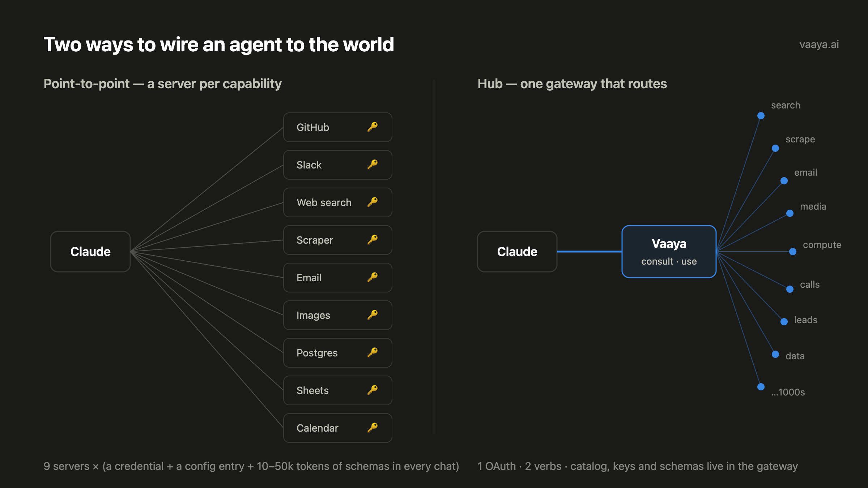Viewport: 868px width, 488px height.
Task: Click the vaaya.ai text in the top corner
Action: click(819, 44)
